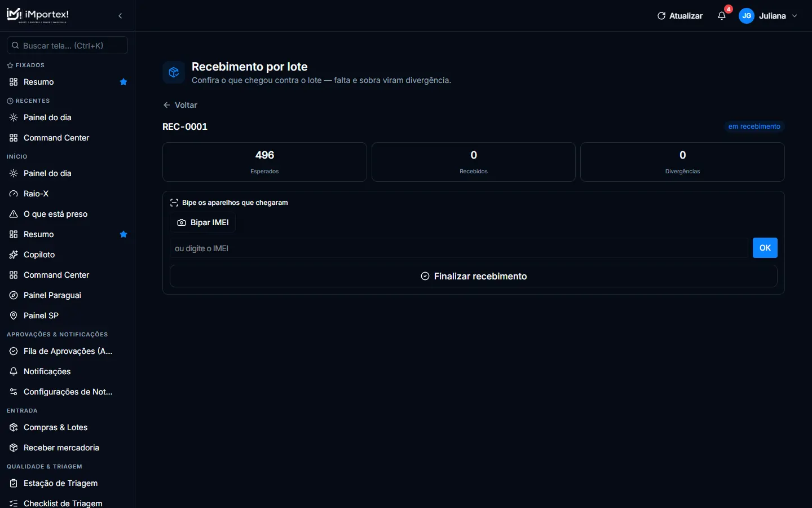
Task: Click the Receber mercadoria package icon
Action: (14, 448)
